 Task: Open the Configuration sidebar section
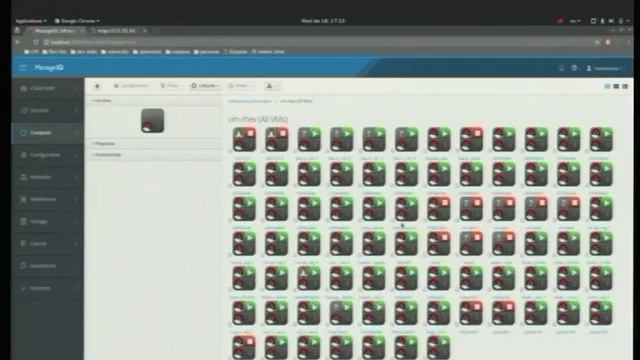[48, 155]
